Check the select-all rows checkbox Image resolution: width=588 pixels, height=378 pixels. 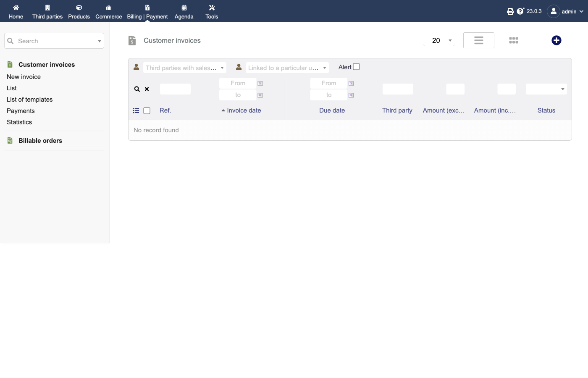click(147, 110)
